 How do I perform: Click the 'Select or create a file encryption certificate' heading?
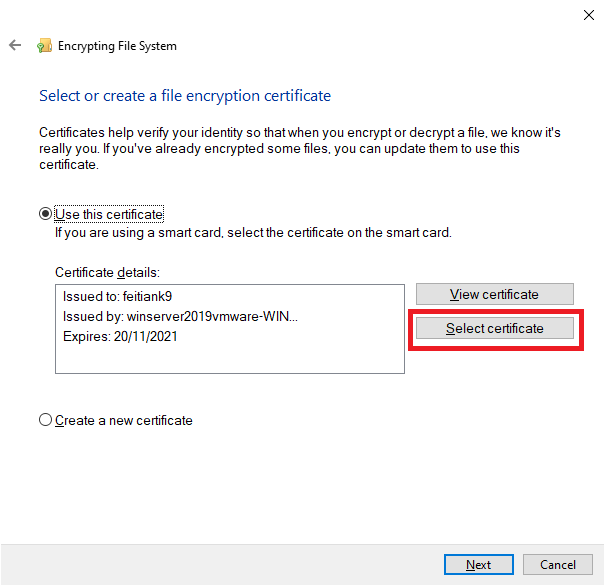(x=185, y=96)
